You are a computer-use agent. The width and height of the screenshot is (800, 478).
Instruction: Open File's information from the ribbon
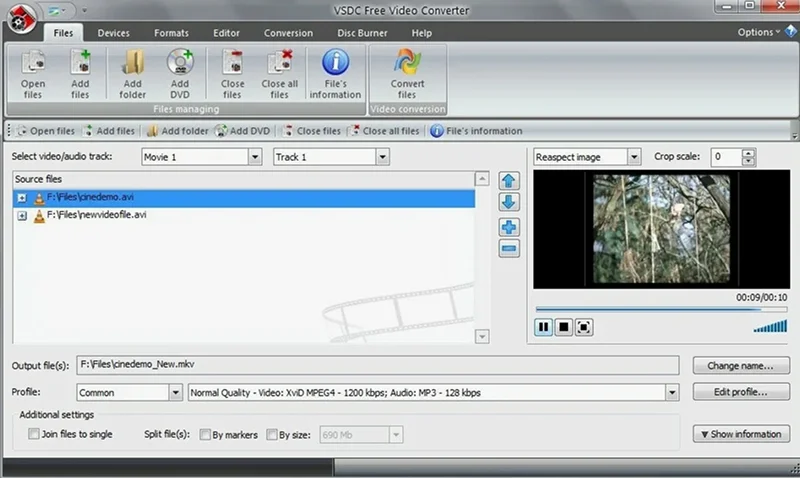[x=335, y=74]
